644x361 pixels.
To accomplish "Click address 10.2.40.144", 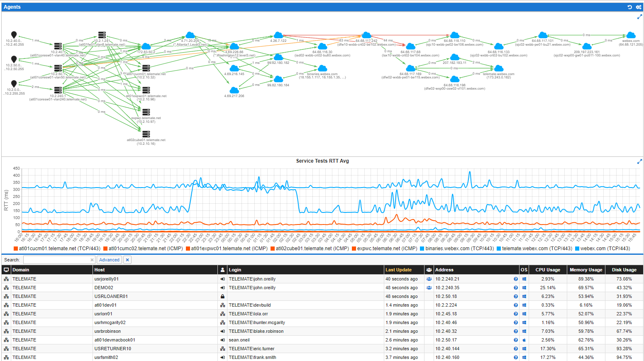I will pos(447,349).
